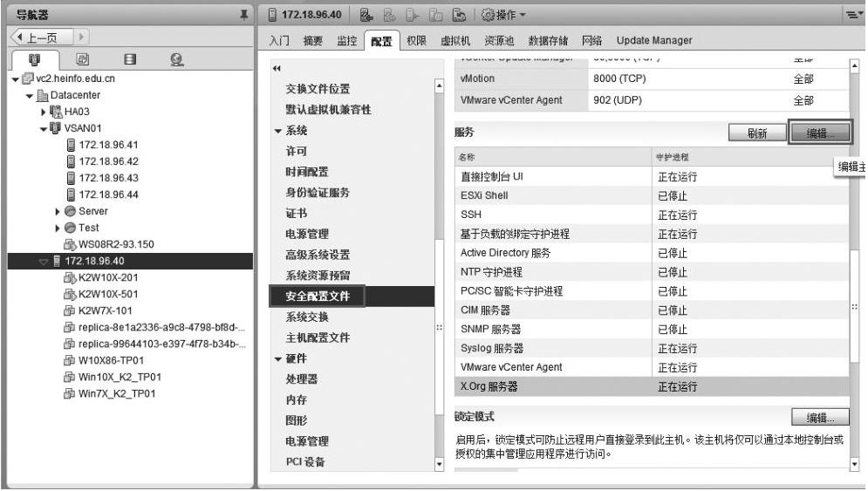
Task: Expand the Server resource pool
Action: click(x=58, y=211)
